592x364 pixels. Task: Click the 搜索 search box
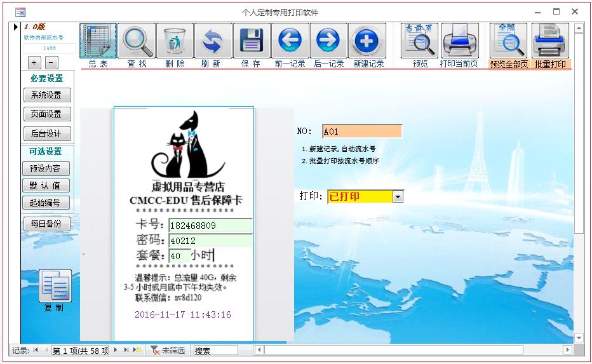click(x=215, y=351)
